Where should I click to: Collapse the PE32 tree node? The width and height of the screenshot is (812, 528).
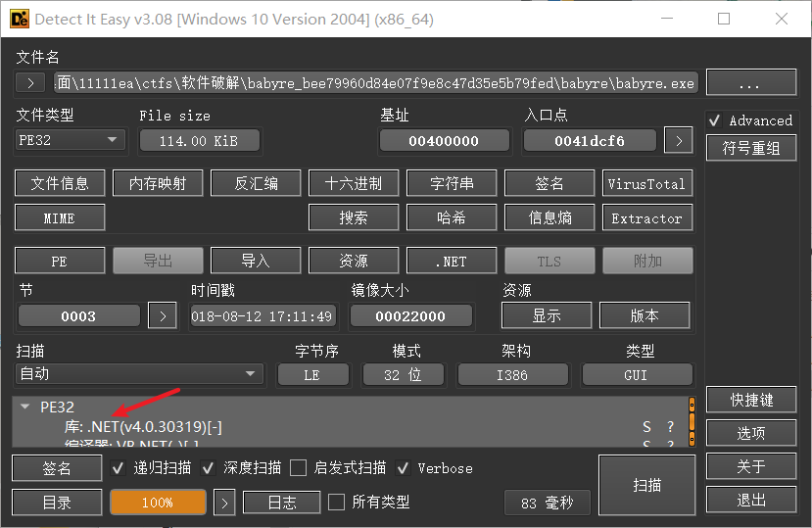pos(24,407)
